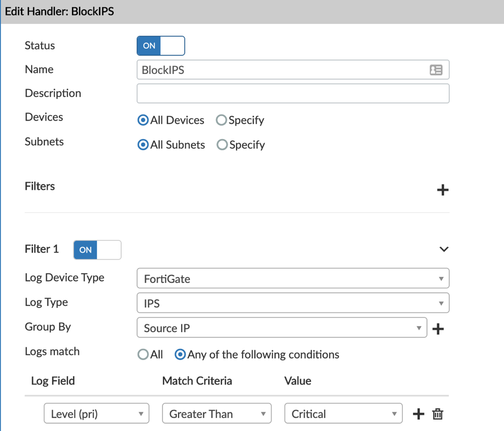The height and width of the screenshot is (431, 504).
Task: Toggle the handler Status switch
Action: pos(160,46)
